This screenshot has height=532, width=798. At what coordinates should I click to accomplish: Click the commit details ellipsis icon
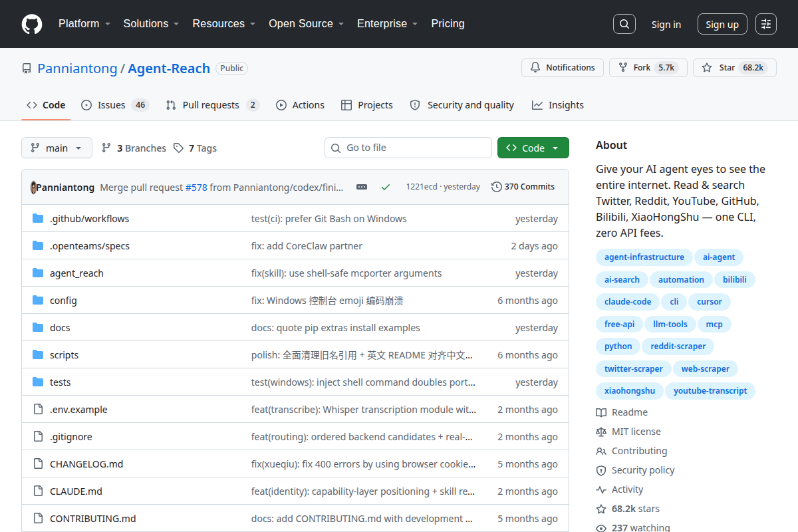coord(362,187)
